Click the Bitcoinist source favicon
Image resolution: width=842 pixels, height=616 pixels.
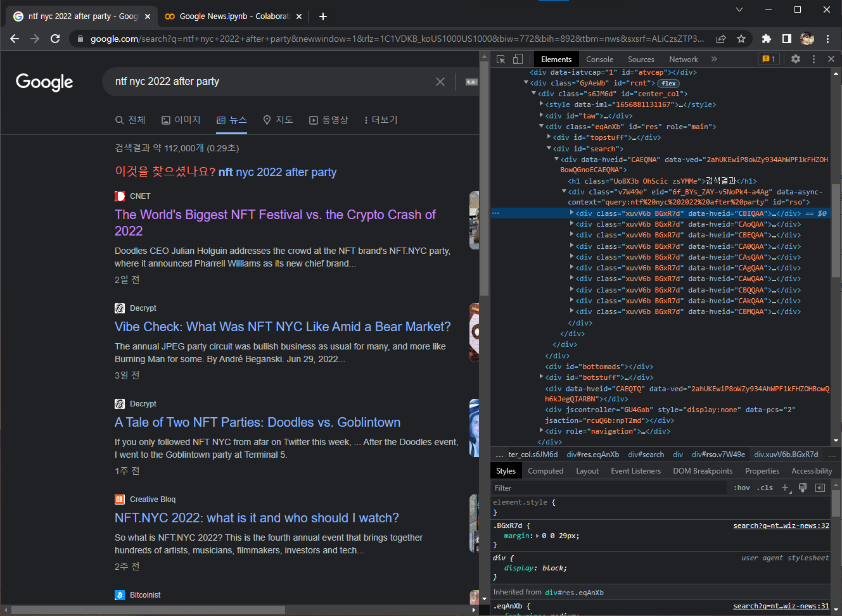[x=120, y=595]
